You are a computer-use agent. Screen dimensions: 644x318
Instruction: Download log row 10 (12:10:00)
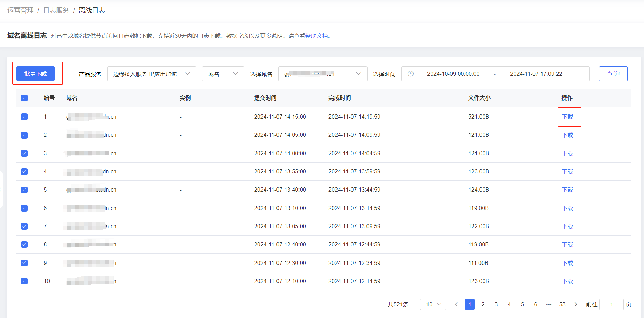568,281
